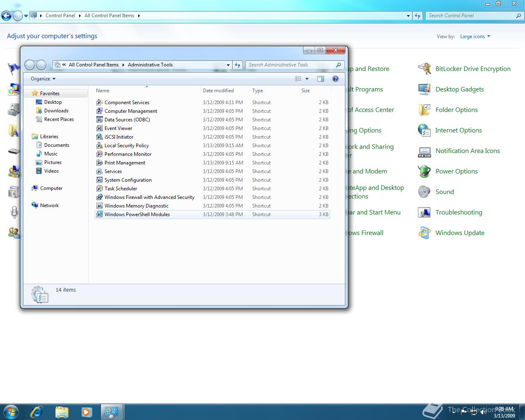Click the Search Control Panel field
525x420 pixels.
pos(475,16)
